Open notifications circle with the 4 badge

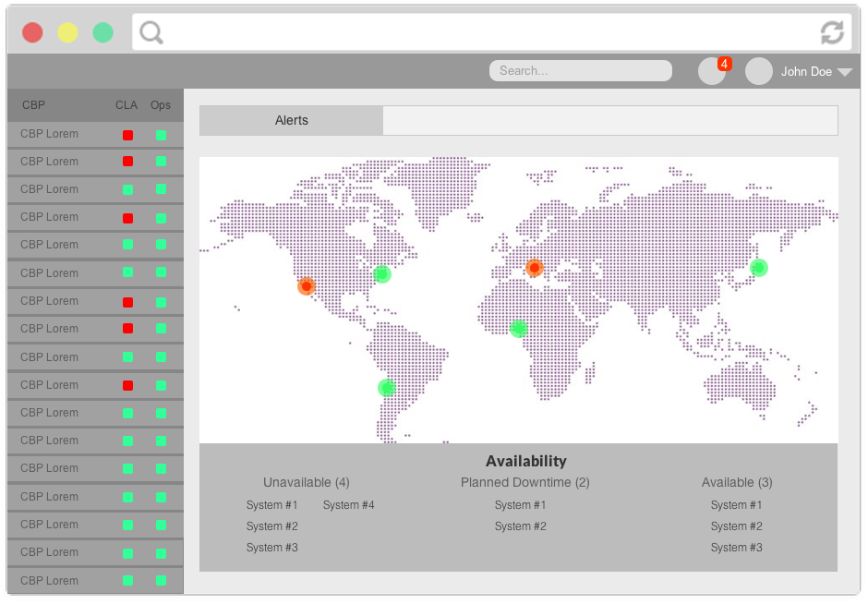[x=712, y=71]
